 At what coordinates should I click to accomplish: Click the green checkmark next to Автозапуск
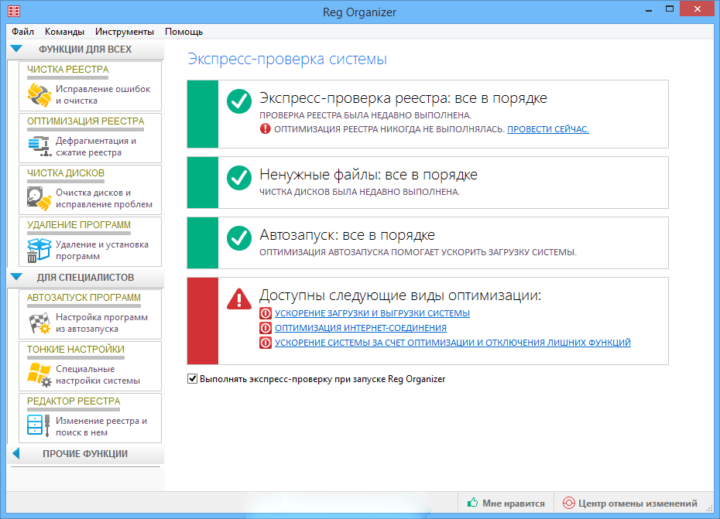239,238
